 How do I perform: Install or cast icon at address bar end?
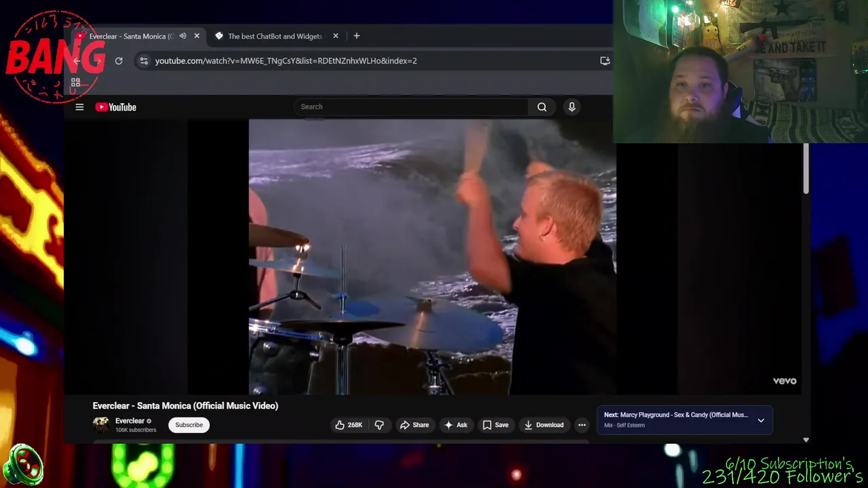point(605,61)
